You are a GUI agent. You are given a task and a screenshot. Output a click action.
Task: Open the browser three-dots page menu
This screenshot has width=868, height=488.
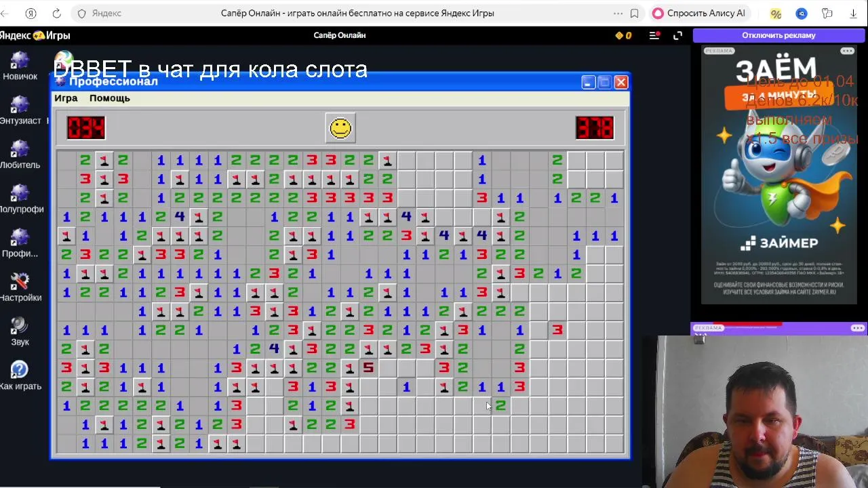coord(618,14)
